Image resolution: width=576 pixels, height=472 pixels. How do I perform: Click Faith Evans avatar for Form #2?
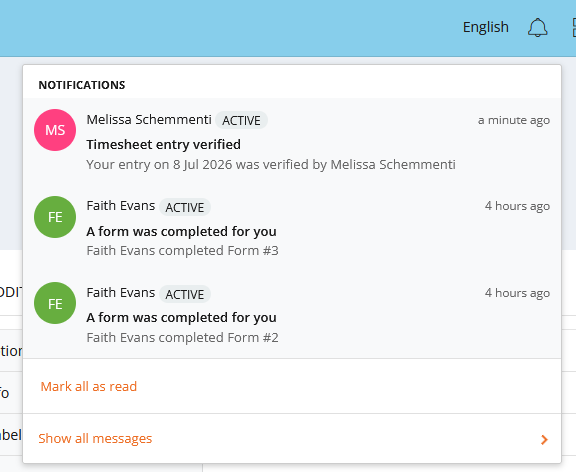[x=55, y=303]
